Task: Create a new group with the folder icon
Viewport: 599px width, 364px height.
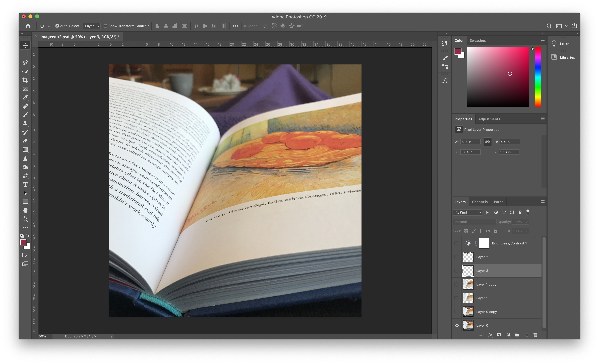Action: click(517, 335)
